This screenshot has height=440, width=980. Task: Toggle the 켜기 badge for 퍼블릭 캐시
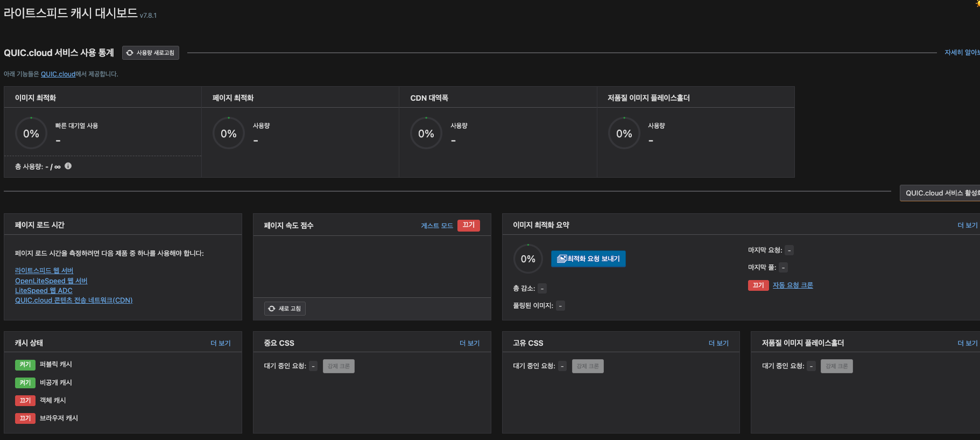click(25, 365)
